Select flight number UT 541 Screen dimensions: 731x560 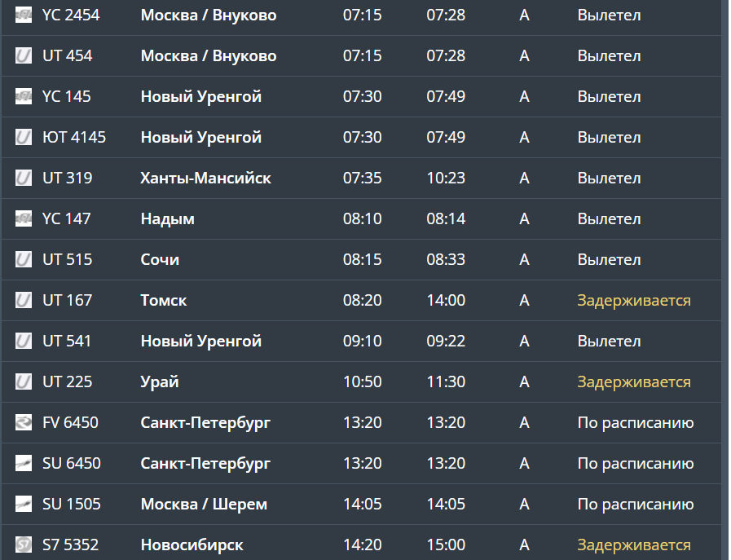67,341
